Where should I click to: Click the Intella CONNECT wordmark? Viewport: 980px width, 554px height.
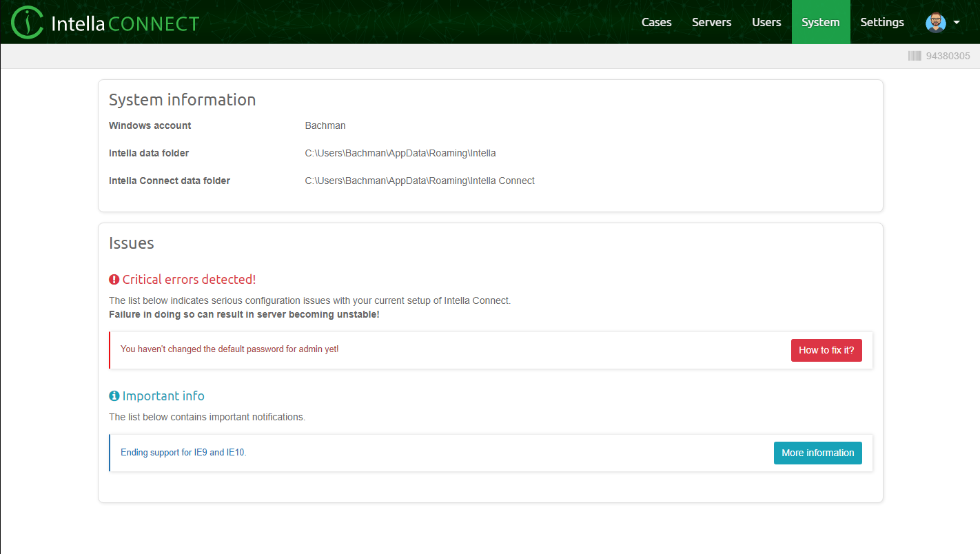click(125, 23)
